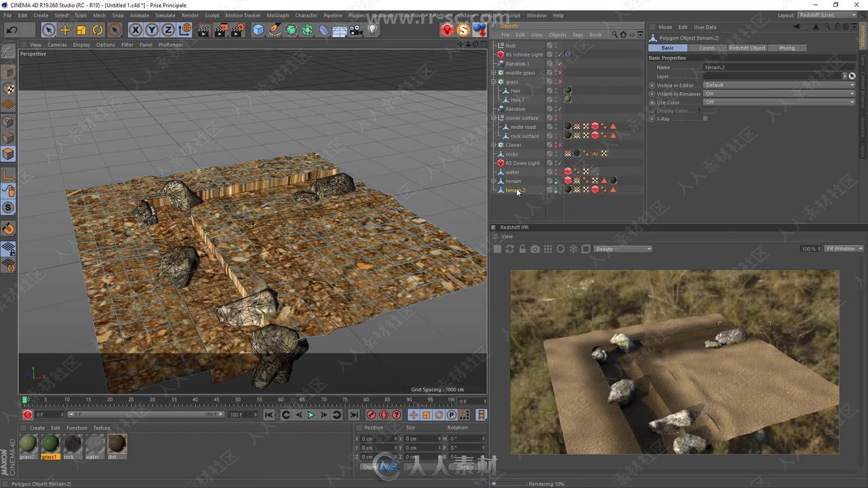The height and width of the screenshot is (488, 868).
Task: Activate the Rotate tool
Action: click(x=98, y=30)
